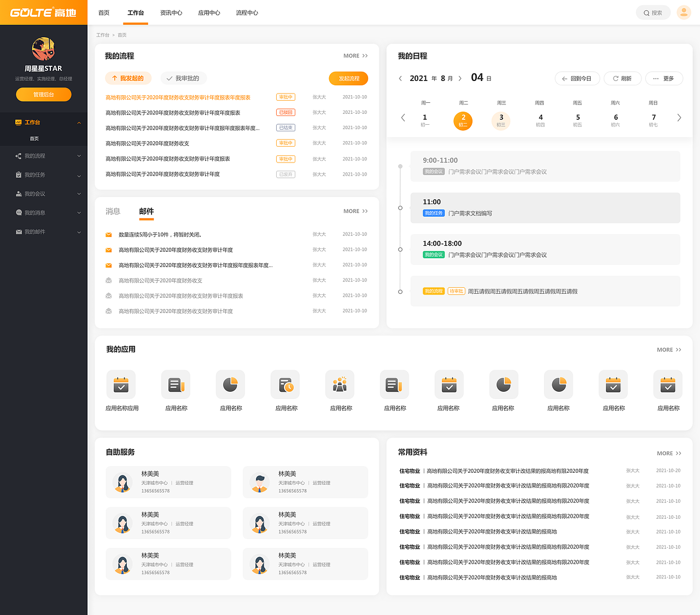Open the 我的消息 sidebar icon
The width and height of the screenshot is (700, 615).
pos(19,213)
